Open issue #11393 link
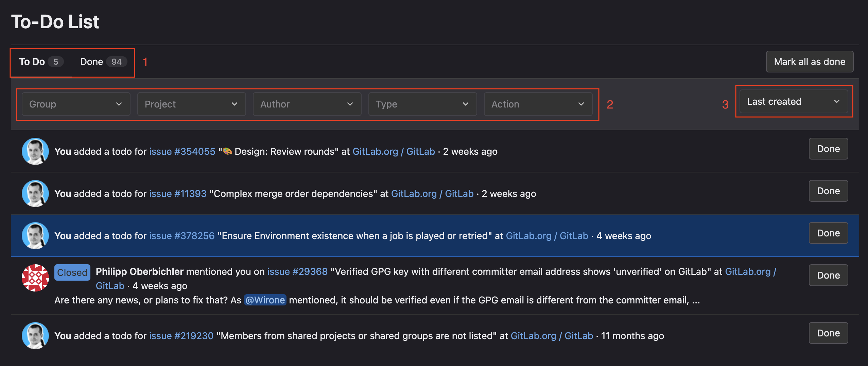 click(x=178, y=194)
